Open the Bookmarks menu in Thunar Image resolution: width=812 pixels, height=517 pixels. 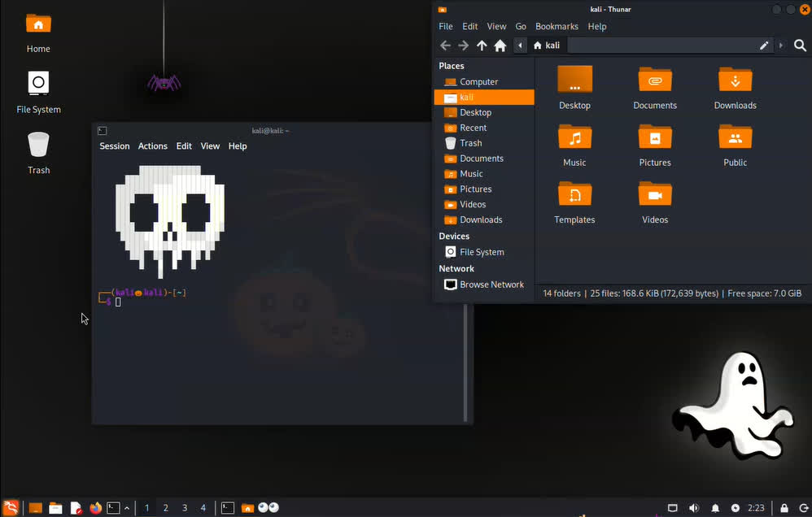pyautogui.click(x=557, y=26)
